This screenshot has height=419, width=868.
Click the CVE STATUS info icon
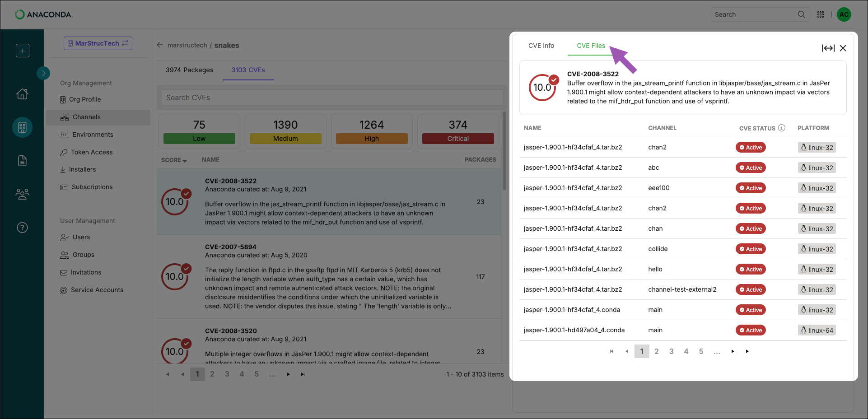tap(782, 128)
